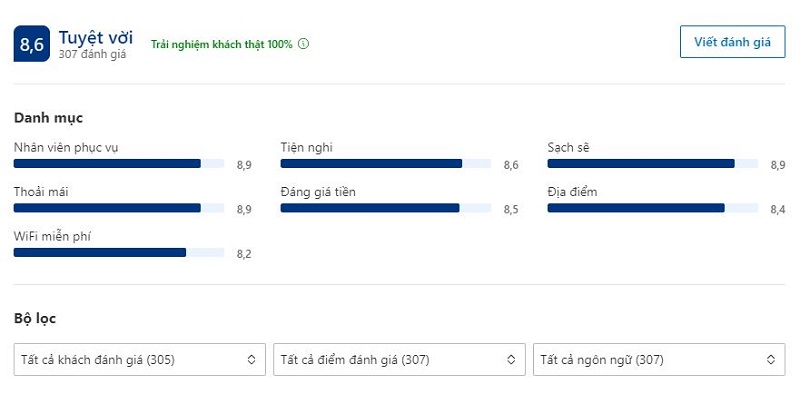
Task: Open the 'Tất cả ngôn ngữ (307)' dropdown
Action: click(x=659, y=360)
